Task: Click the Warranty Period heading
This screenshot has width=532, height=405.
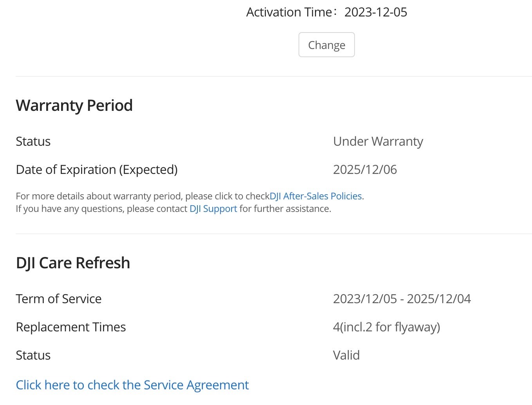Action: click(x=74, y=105)
